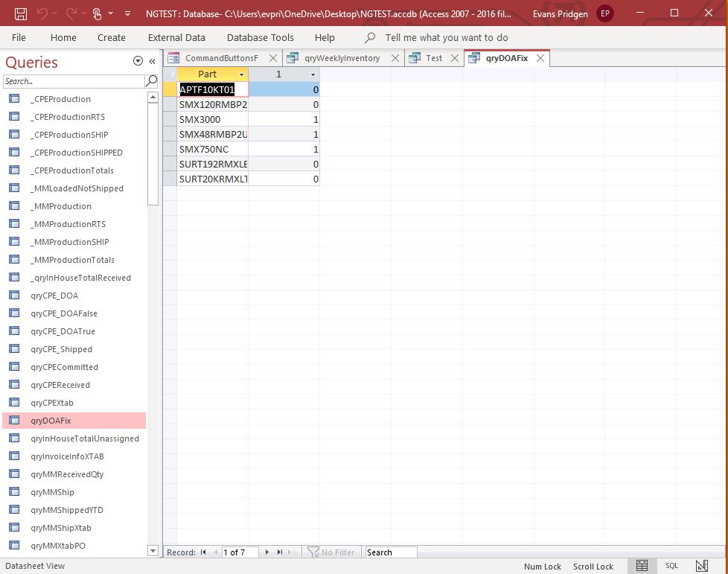Image resolution: width=728 pixels, height=574 pixels.
Task: Open Touch/Mouse mode dropdown arrow
Action: tap(110, 13)
